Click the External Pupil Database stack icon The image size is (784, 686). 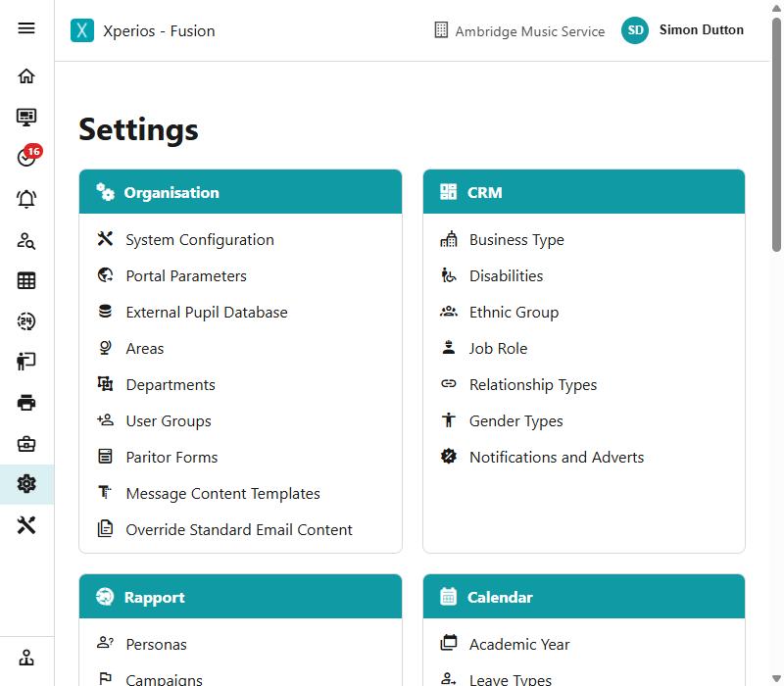click(105, 312)
